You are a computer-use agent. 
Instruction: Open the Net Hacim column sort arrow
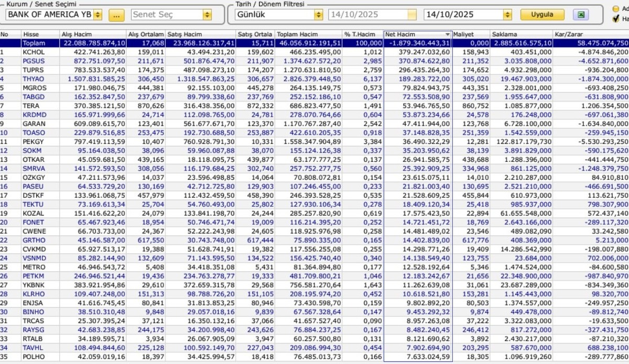(447, 35)
